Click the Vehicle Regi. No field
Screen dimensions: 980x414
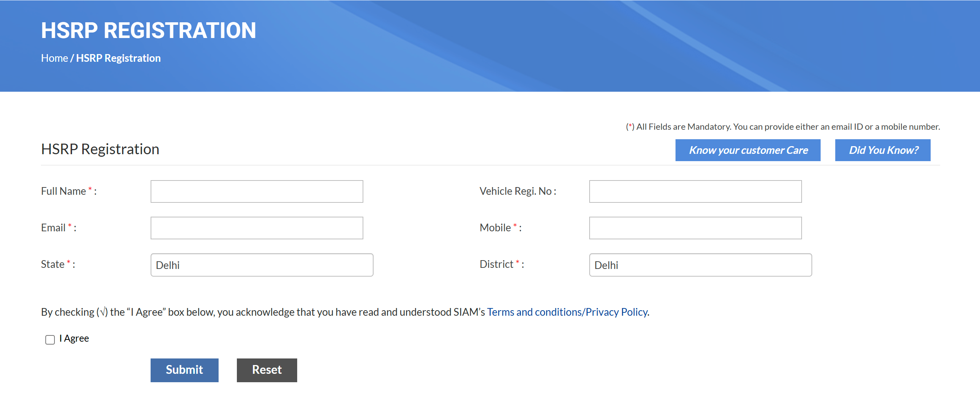click(695, 191)
